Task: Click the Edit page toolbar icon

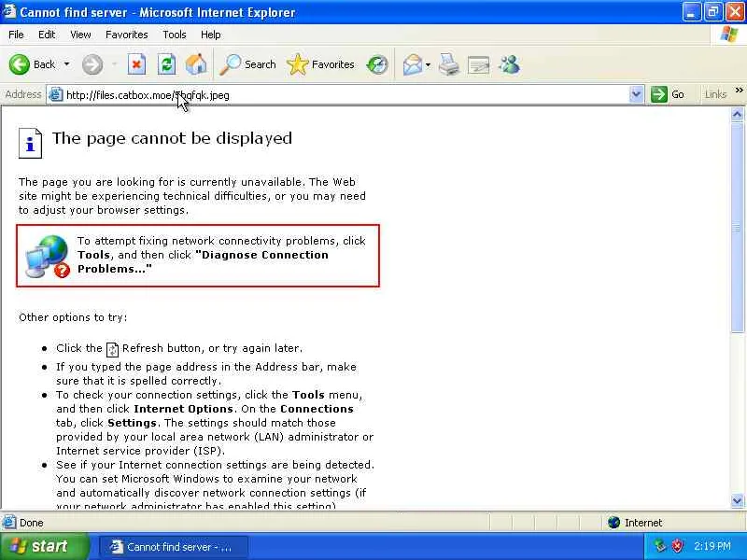Action: tap(479, 64)
